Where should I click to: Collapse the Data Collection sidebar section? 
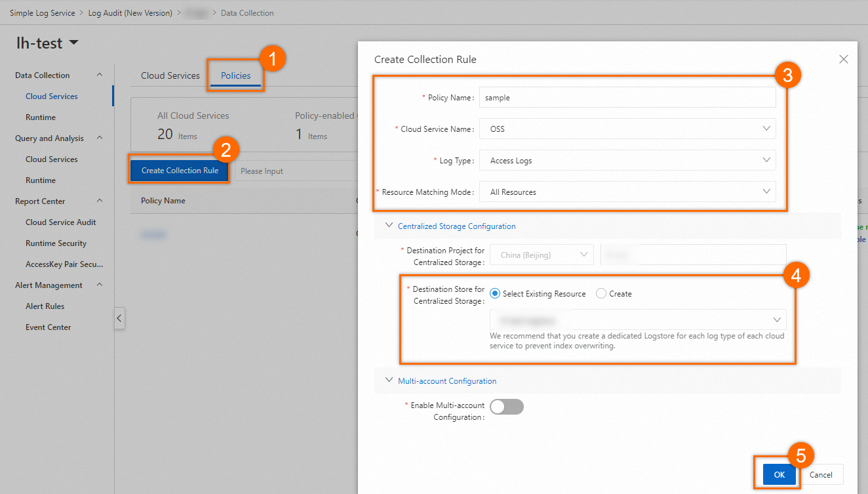tap(100, 75)
